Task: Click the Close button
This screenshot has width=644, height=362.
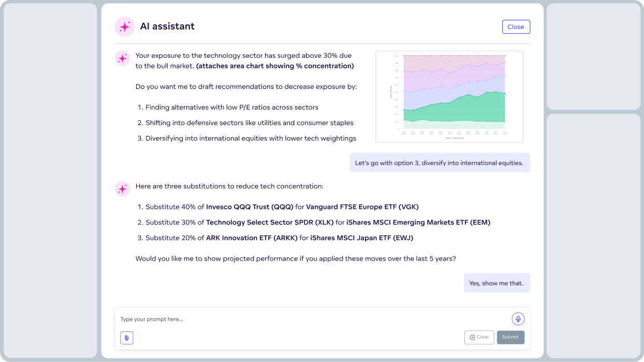Action: (516, 26)
